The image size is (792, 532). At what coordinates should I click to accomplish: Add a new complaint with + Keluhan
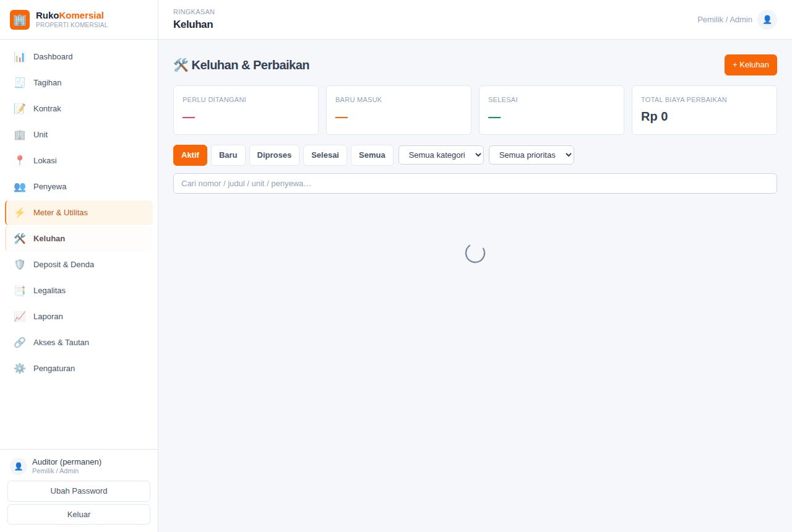751,65
